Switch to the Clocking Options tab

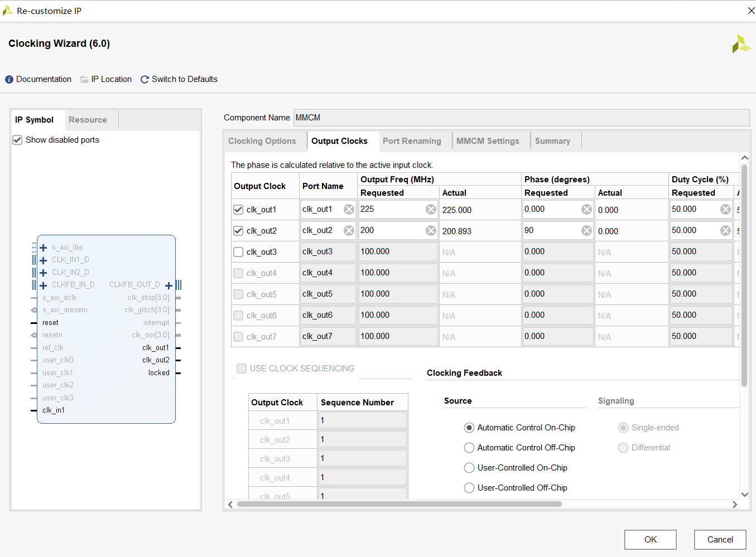point(262,141)
